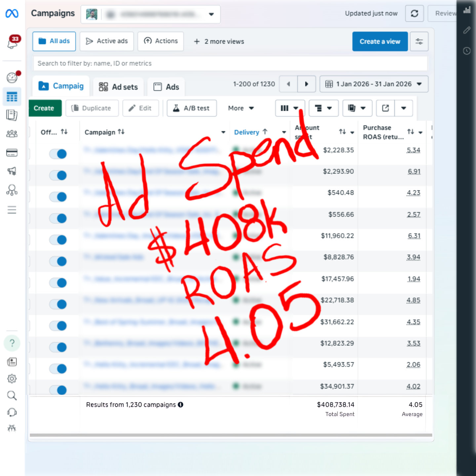The width and height of the screenshot is (476, 476).
Task: Toggle off campaign with $556.66 spend
Action: pos(58,218)
